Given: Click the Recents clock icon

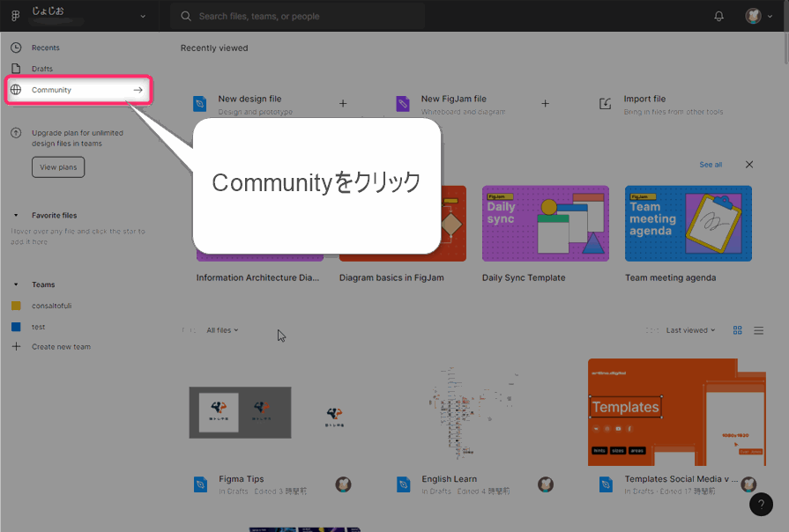Looking at the screenshot, I should coord(16,48).
